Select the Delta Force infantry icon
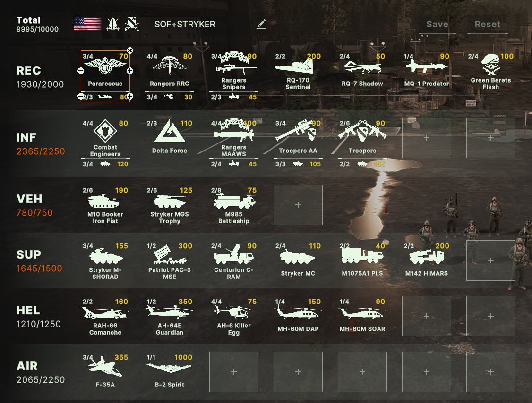The width and height of the screenshot is (532, 403). [x=169, y=131]
